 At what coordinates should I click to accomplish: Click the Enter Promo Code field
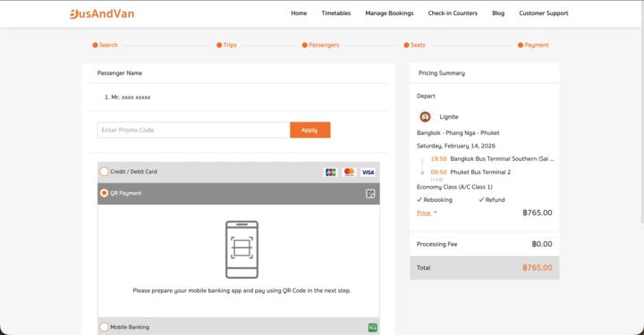coord(194,130)
